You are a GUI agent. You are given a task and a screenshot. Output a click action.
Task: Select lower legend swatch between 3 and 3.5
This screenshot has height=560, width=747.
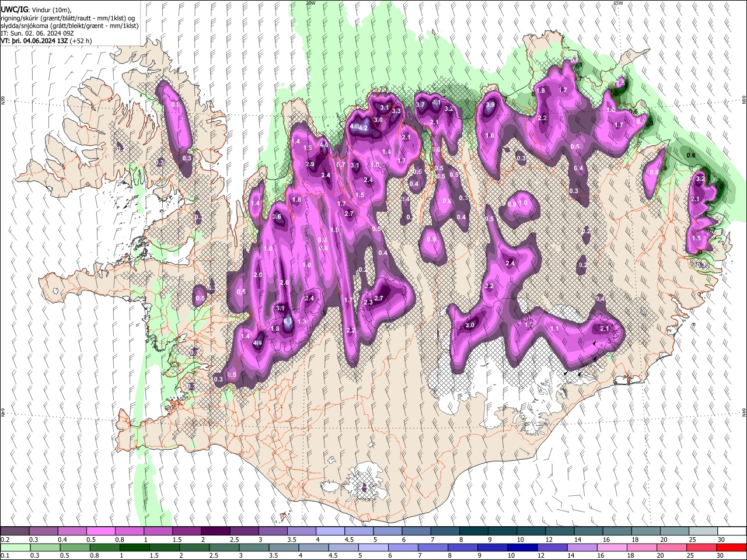[255, 547]
